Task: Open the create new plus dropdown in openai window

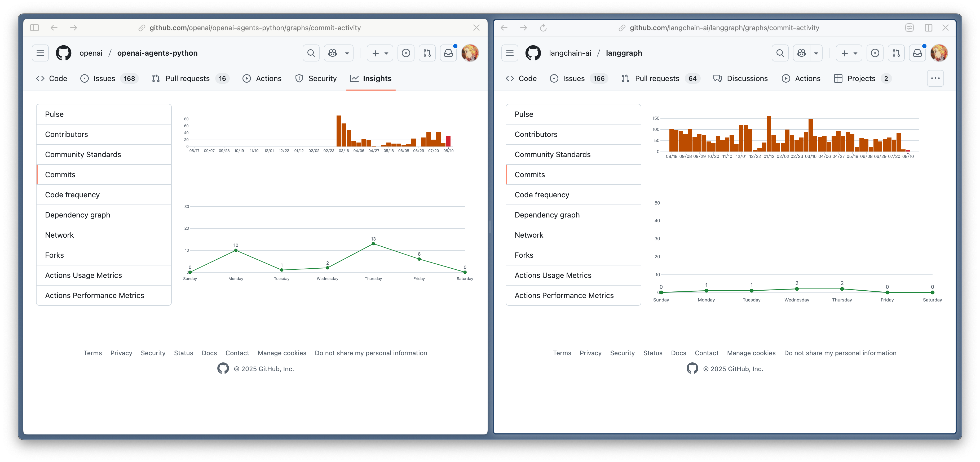Action: (380, 53)
